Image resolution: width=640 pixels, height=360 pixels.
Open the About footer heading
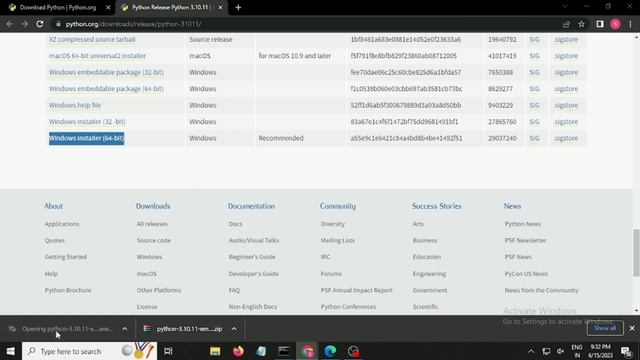click(53, 206)
